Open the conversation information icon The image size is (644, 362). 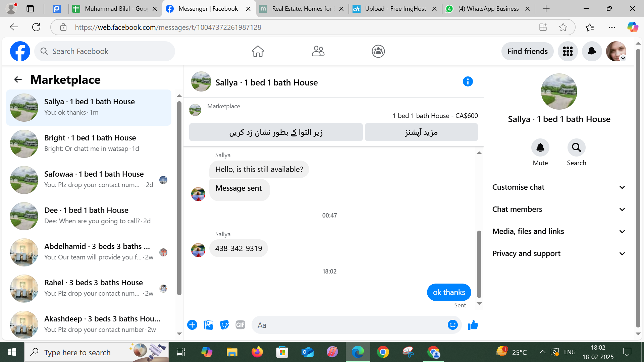(468, 81)
